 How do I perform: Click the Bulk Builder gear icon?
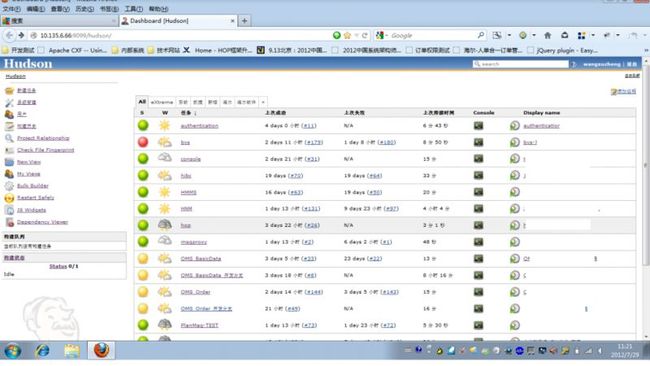[9, 186]
